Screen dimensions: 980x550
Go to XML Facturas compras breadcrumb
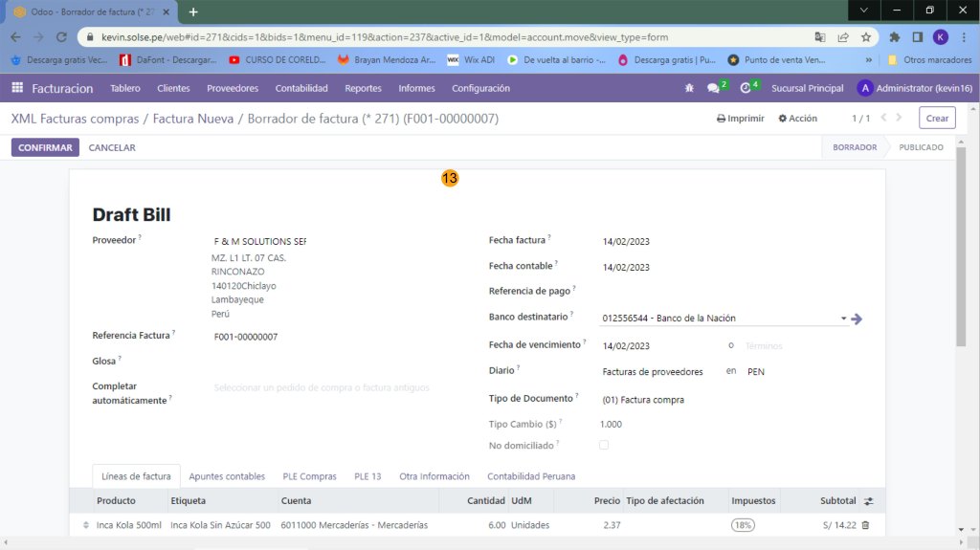pyautogui.click(x=75, y=119)
